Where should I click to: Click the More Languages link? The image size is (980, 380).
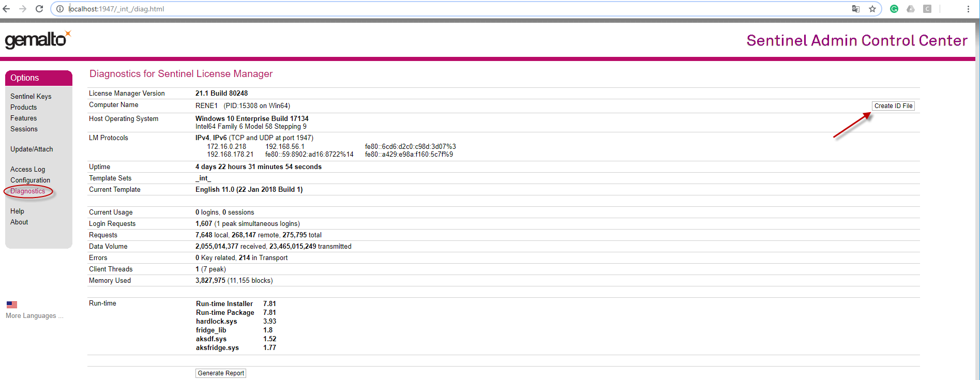tap(35, 315)
